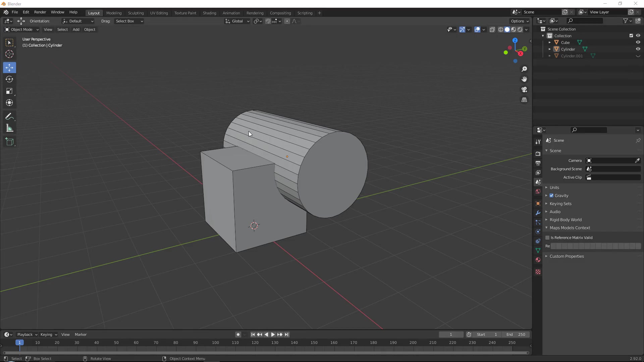Switch orthographic/perspective grid icon
Screen dimensions: 644x362
coord(524,100)
